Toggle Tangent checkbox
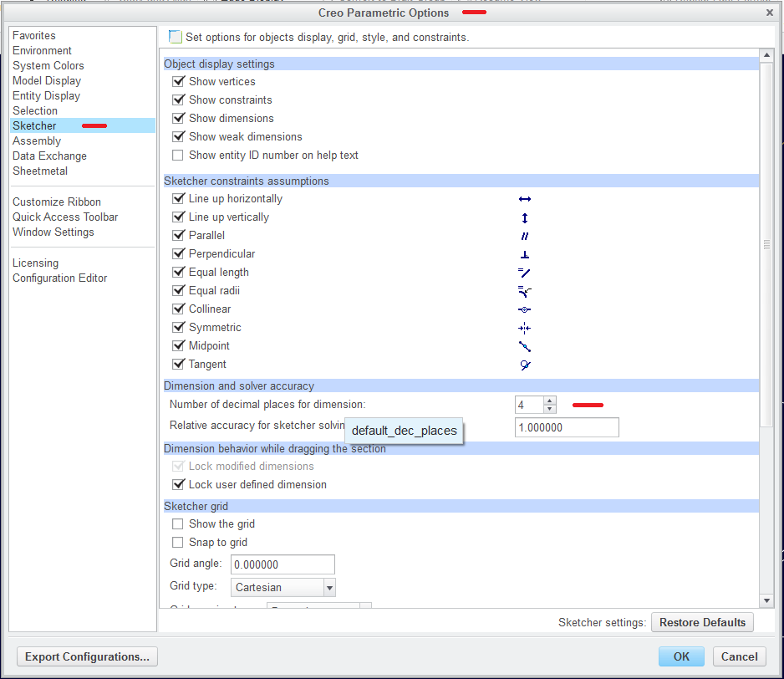This screenshot has width=784, height=679. tap(178, 365)
